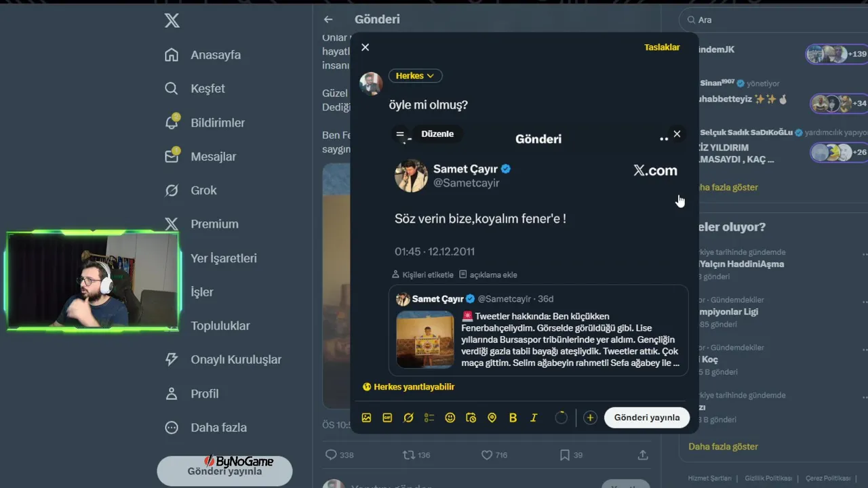Click the Ara search field
The image size is (868, 488).
773,20
